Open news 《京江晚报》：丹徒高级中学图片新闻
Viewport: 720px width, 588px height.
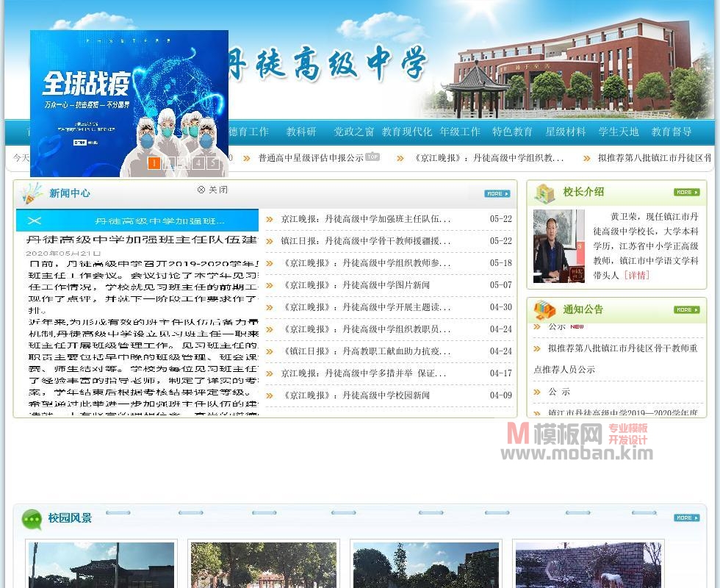pos(355,285)
